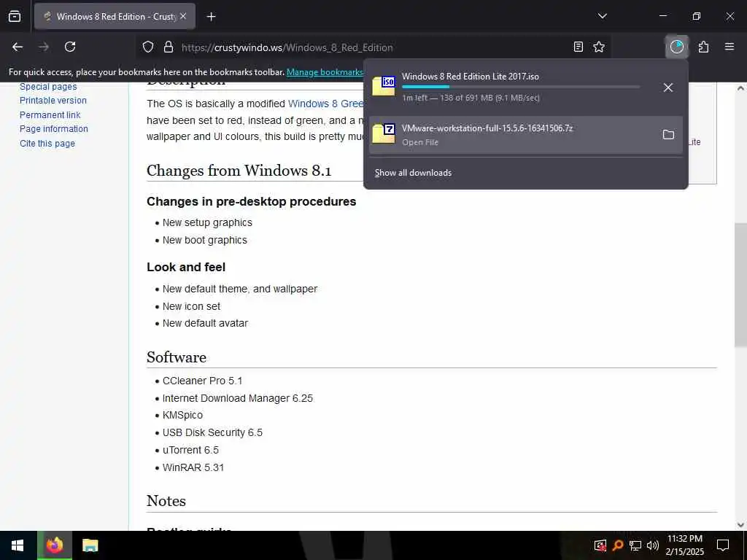Click Cite this page link
Image resolution: width=747 pixels, height=560 pixels.
point(47,144)
